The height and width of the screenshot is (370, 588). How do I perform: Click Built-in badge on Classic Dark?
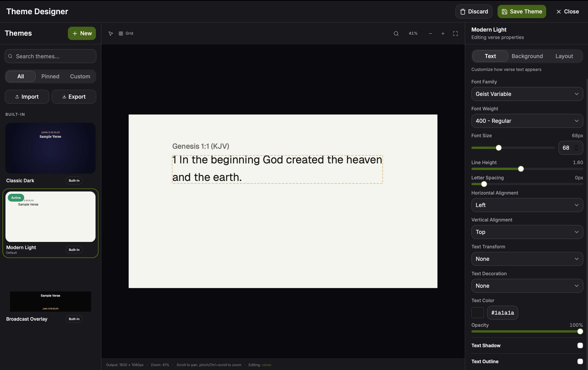(74, 181)
